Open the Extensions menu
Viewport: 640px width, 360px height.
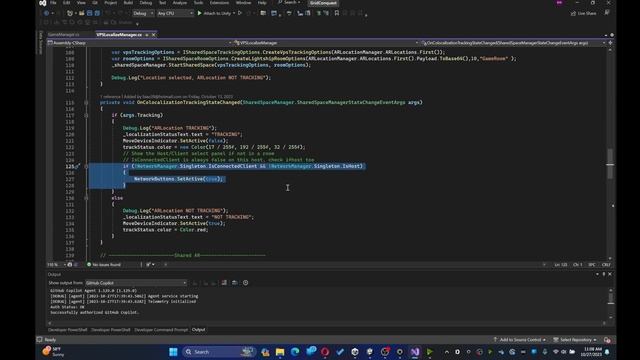point(219,3)
